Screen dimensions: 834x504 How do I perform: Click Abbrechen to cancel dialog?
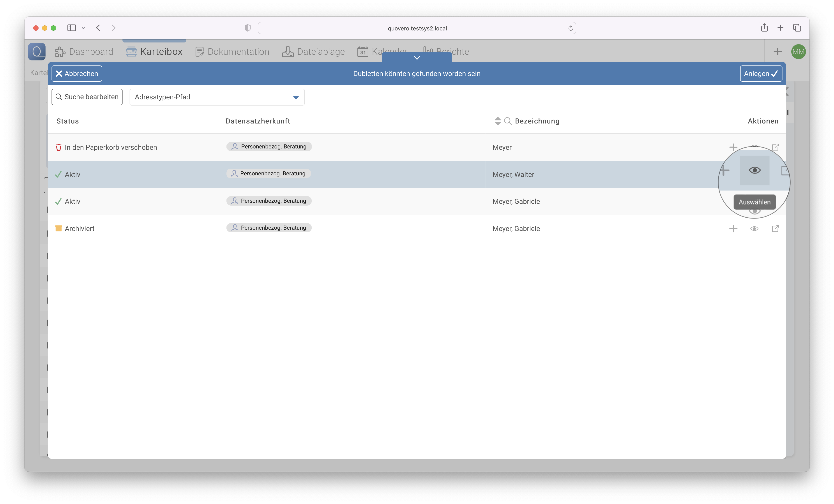(77, 73)
